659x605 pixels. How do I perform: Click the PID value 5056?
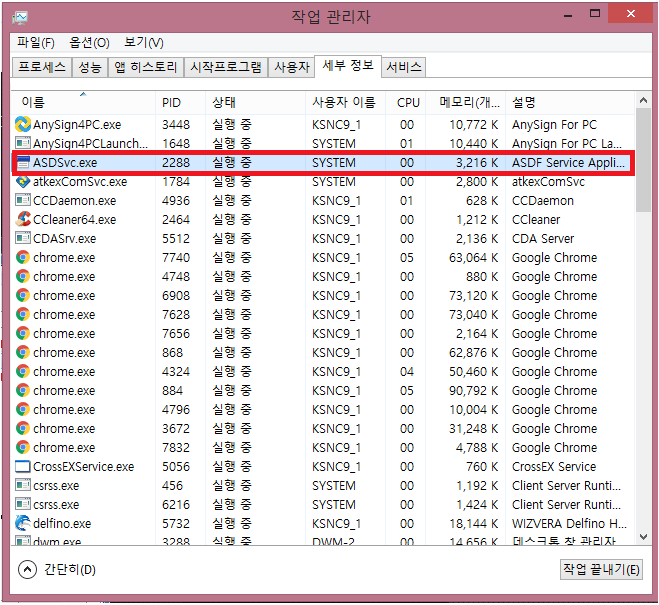click(x=176, y=467)
